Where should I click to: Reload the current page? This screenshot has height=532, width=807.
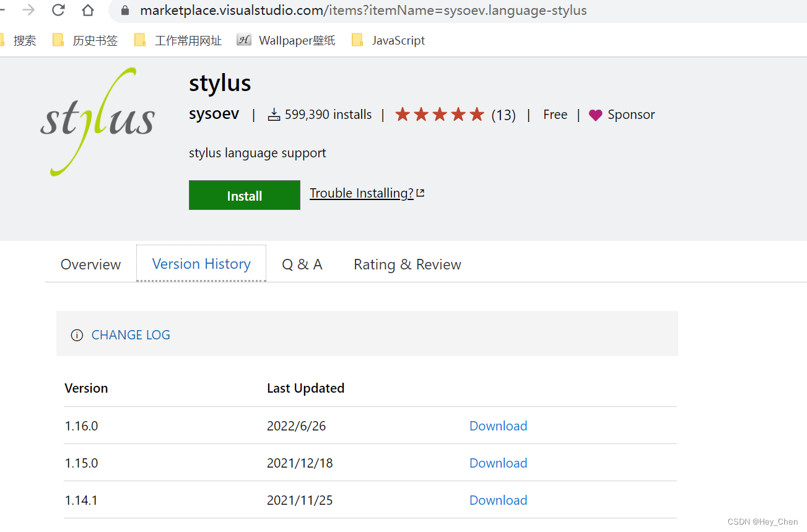[x=58, y=10]
